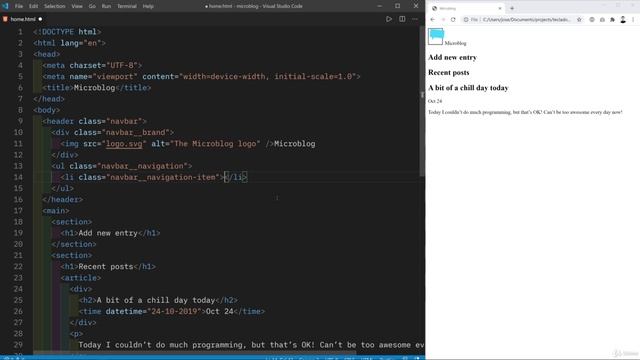Viewport: 640px width, 360px height.
Task: Open the Edit menu
Action: click(33, 6)
